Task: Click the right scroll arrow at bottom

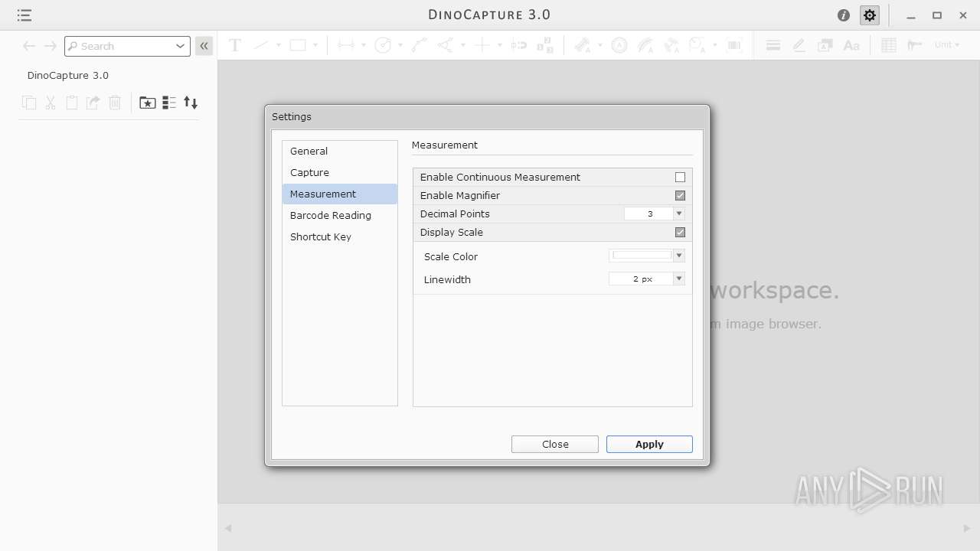Action: click(966, 528)
